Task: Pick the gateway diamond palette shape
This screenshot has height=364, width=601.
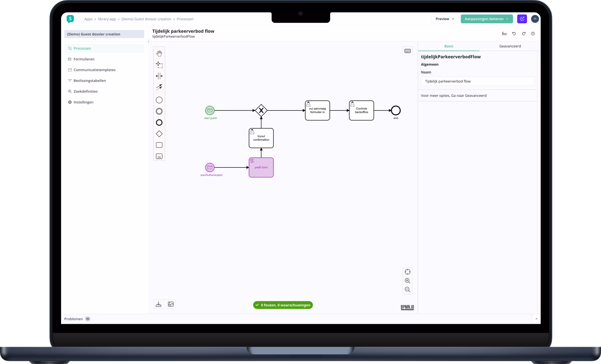Action: [159, 134]
